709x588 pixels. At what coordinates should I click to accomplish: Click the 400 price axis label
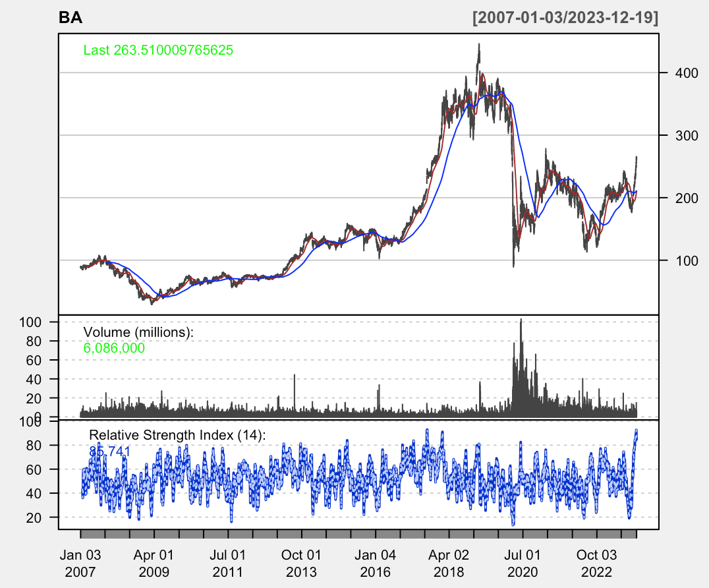tap(687, 73)
